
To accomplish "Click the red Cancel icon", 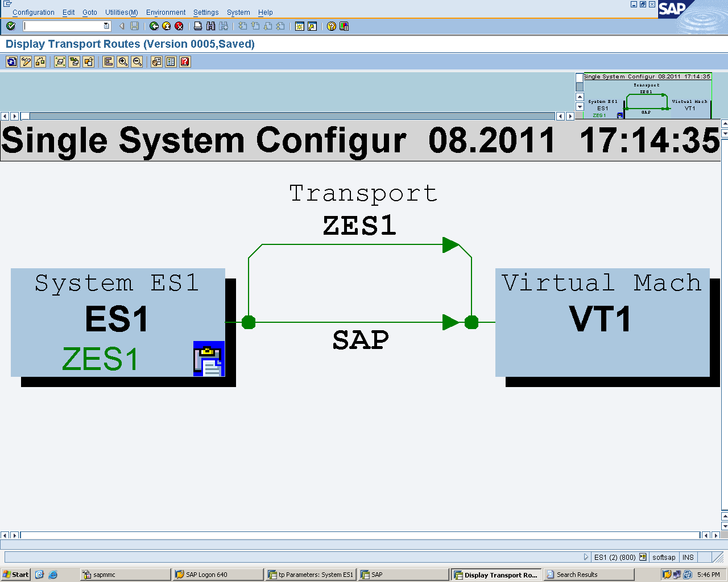I will coord(179,26).
